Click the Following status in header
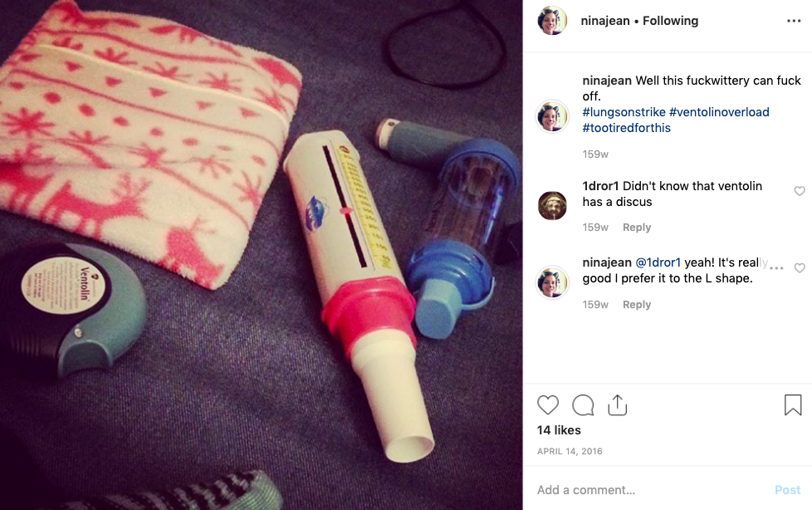 [x=670, y=21]
